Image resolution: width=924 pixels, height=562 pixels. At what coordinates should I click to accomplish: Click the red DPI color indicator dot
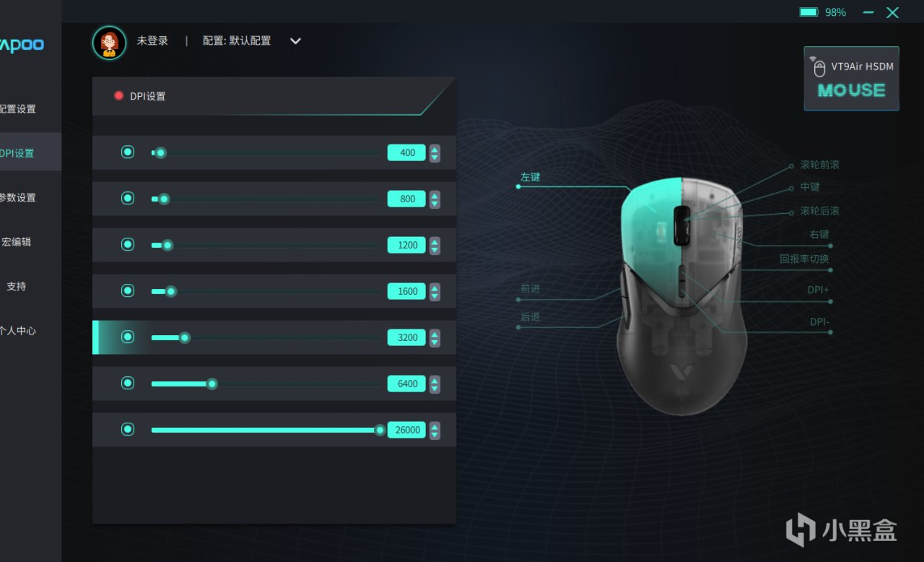click(x=118, y=96)
